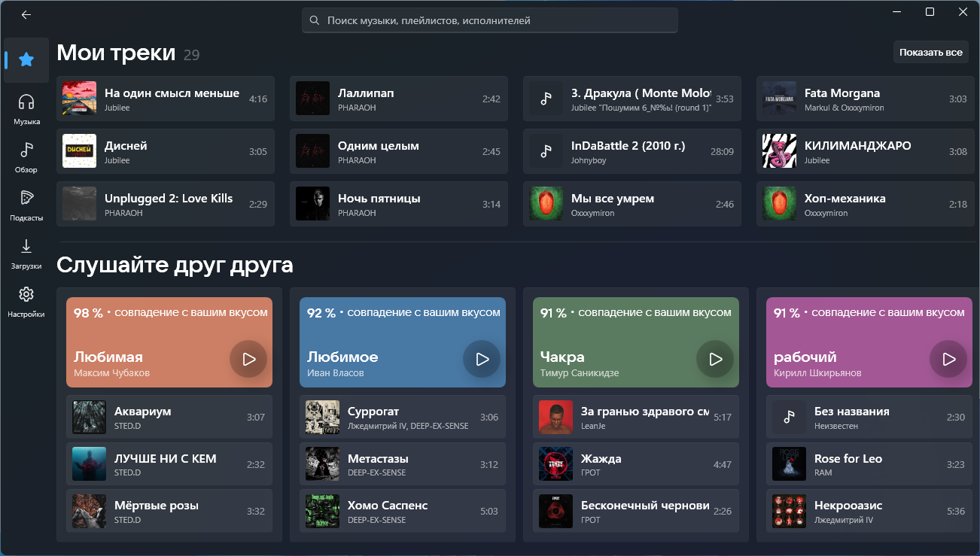This screenshot has height=556, width=980.
Task: Click the Показать все button
Action: pyautogui.click(x=930, y=52)
